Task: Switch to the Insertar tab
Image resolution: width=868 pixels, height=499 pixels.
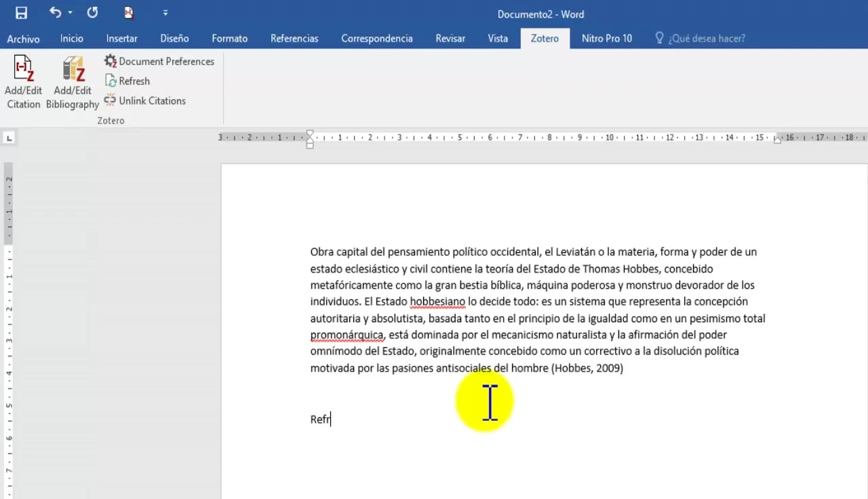Action: tap(121, 39)
